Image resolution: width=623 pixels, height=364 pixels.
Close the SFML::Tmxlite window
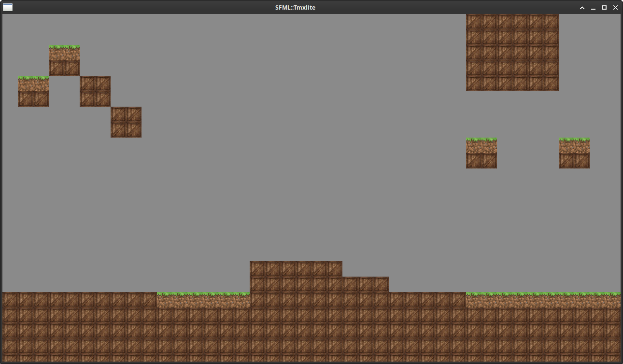coord(615,8)
